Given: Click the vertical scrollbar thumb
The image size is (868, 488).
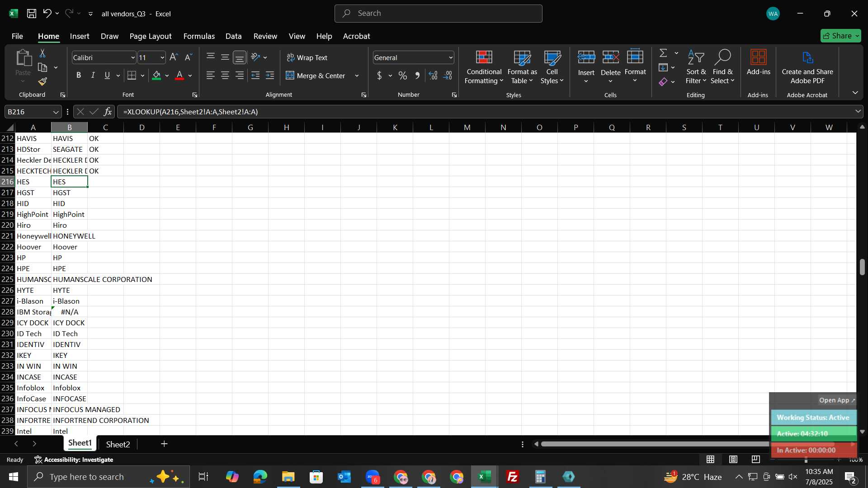Looking at the screenshot, I should coord(862,267).
